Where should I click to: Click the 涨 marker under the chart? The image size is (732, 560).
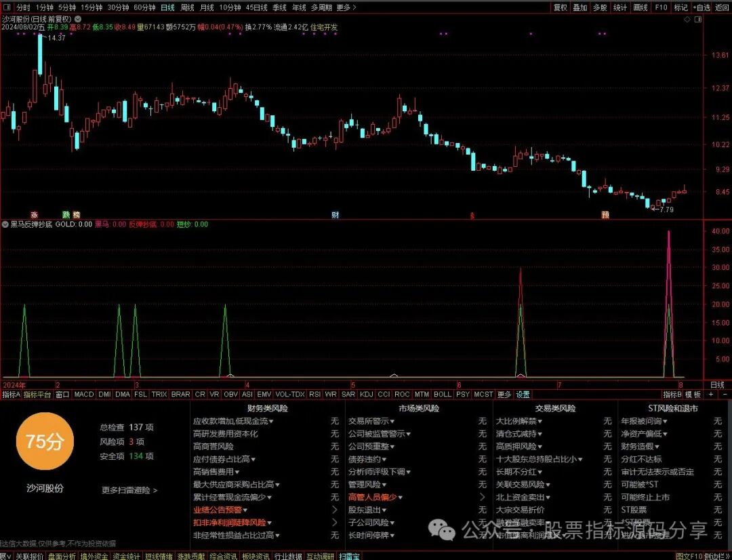pos(34,215)
